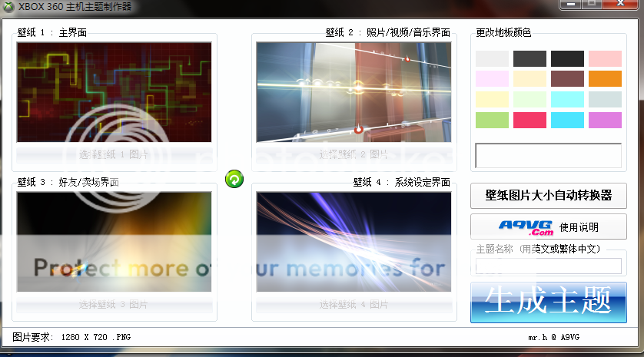
Task: Select wallpaper 3 friends/marketplace thumbnail
Action: pyautogui.click(x=114, y=242)
